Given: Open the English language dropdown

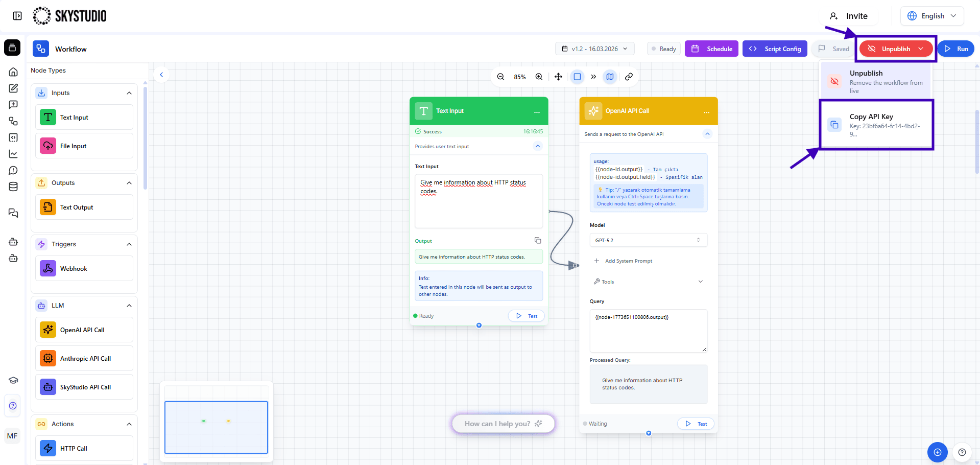Looking at the screenshot, I should click(x=932, y=16).
